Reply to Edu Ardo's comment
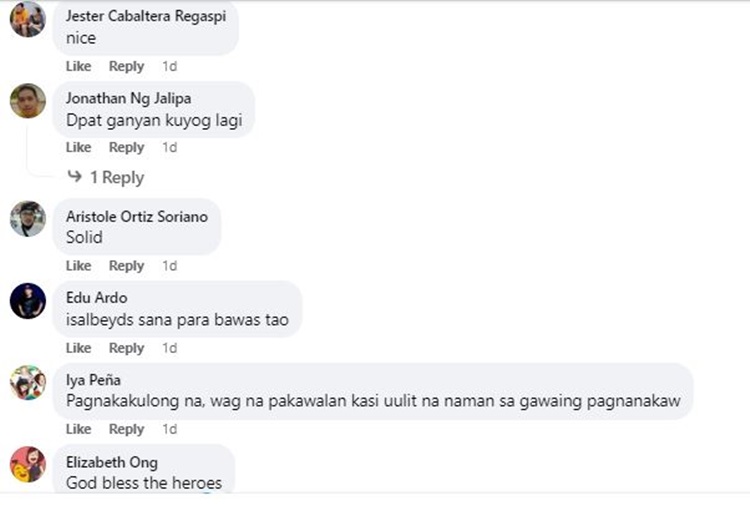Image resolution: width=750 pixels, height=505 pixels. coord(126,348)
